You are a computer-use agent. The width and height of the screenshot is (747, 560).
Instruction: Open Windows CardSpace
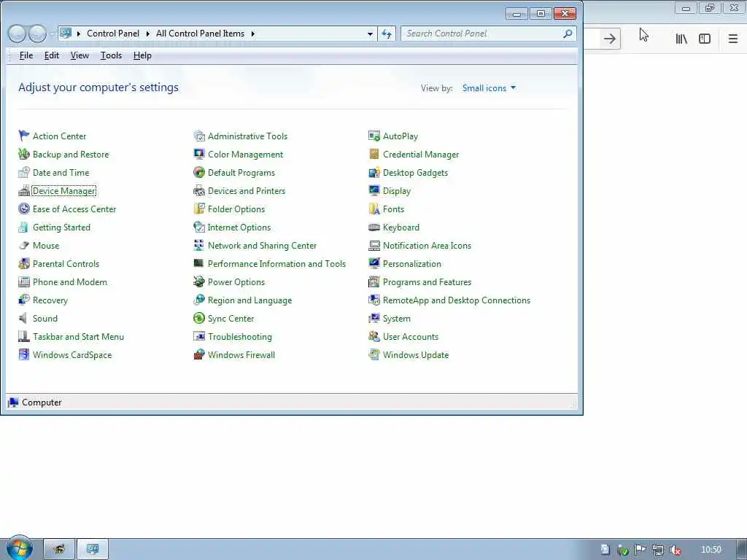coord(72,355)
